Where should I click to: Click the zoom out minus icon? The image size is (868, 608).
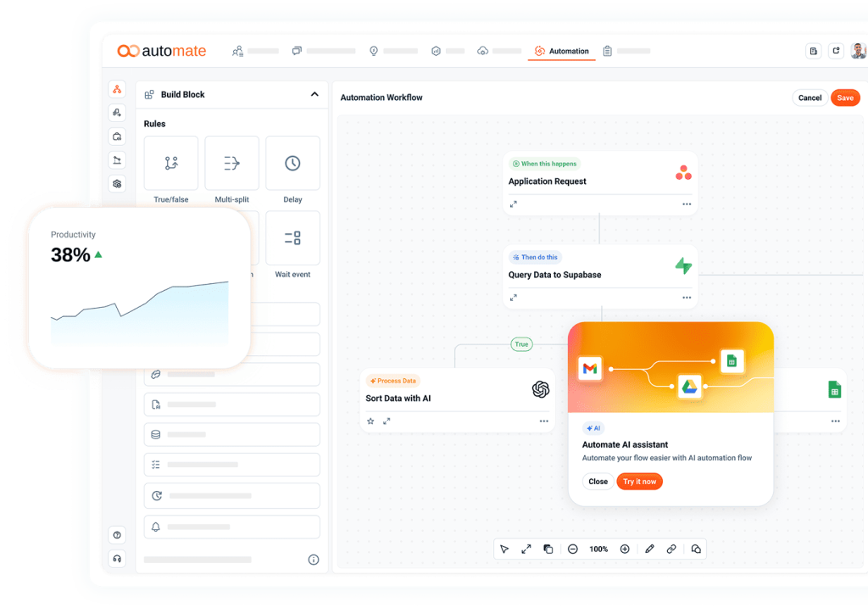[x=573, y=549]
